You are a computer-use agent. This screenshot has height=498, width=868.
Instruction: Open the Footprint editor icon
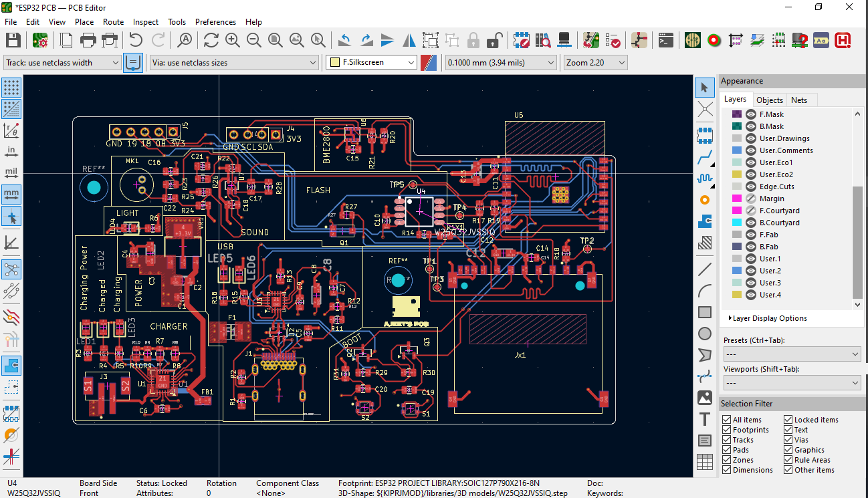point(522,40)
